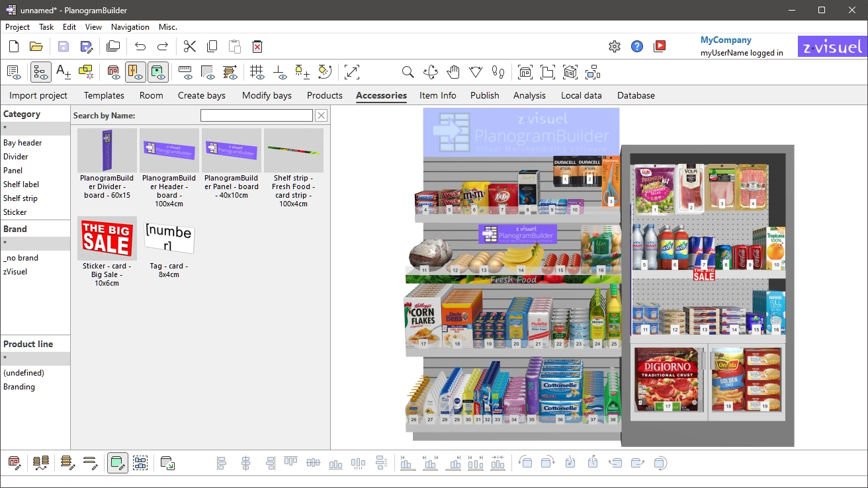Click the edit accessory green box icon
This screenshot has width=868, height=488.
tap(118, 463)
